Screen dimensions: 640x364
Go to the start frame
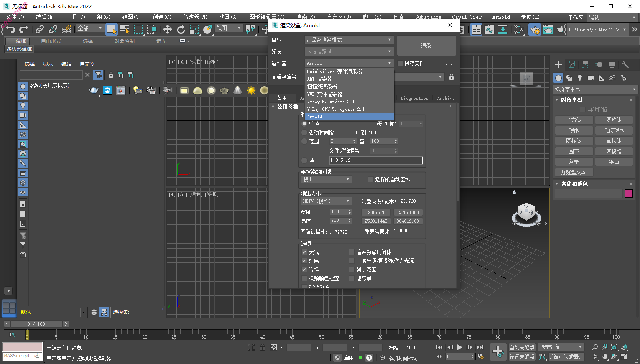(x=439, y=347)
